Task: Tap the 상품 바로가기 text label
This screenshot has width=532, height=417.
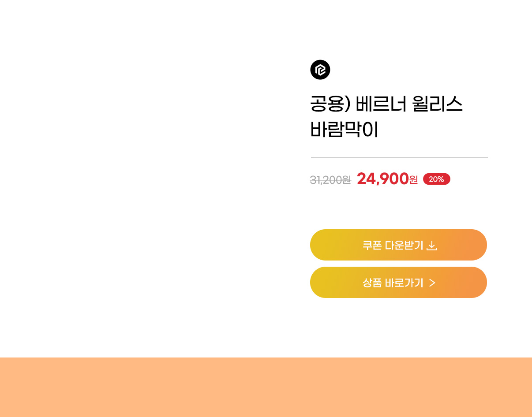Action: (393, 283)
